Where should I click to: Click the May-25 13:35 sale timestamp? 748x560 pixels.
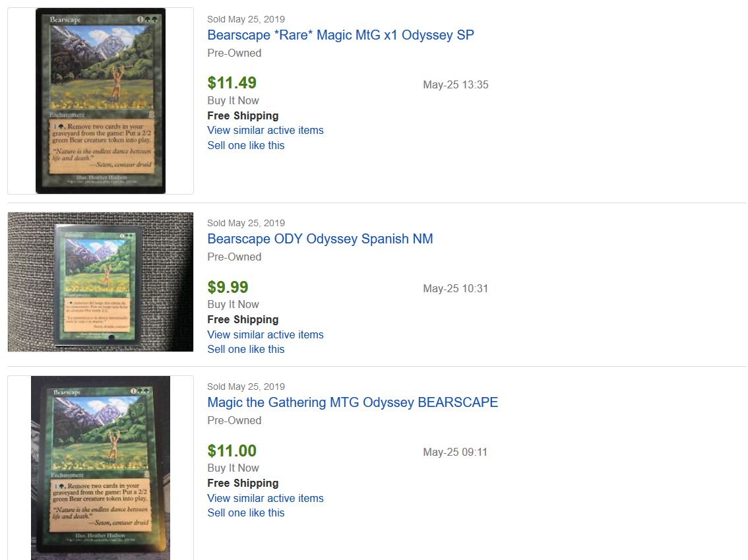(456, 84)
